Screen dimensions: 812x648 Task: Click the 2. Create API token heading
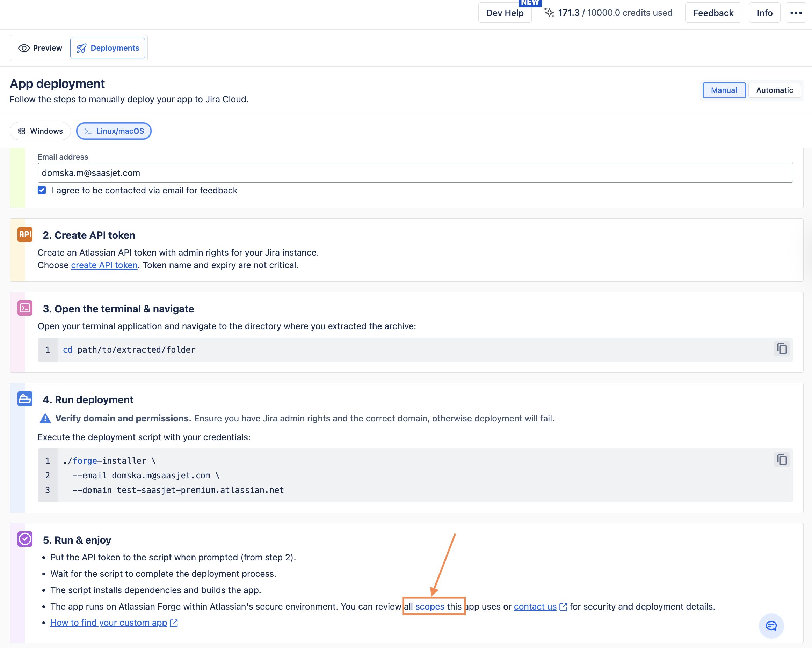point(89,235)
